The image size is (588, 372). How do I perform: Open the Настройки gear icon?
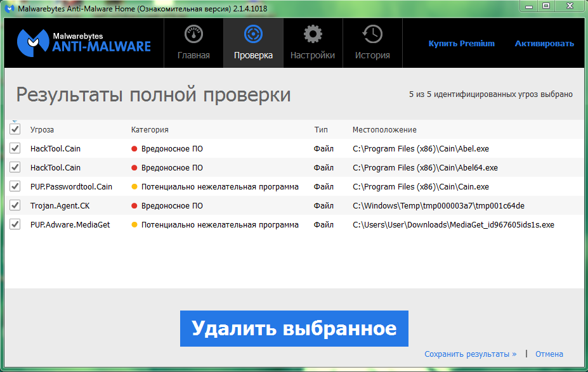click(312, 34)
